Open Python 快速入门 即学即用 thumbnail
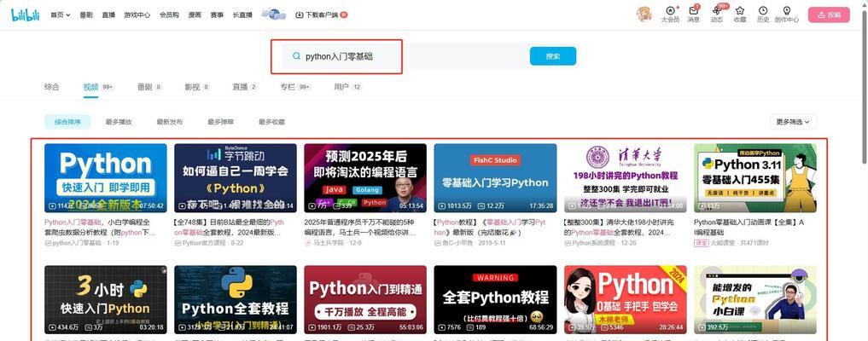The height and width of the screenshot is (341, 868). (x=105, y=178)
